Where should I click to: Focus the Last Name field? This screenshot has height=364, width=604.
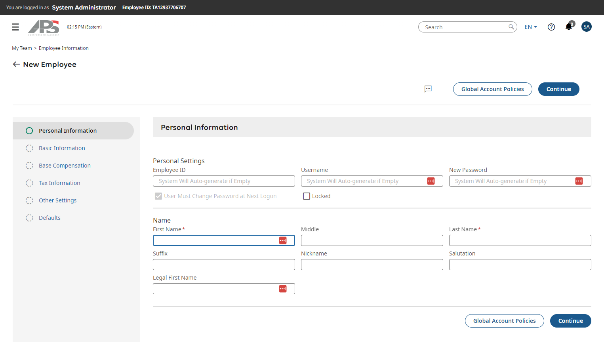(520, 240)
